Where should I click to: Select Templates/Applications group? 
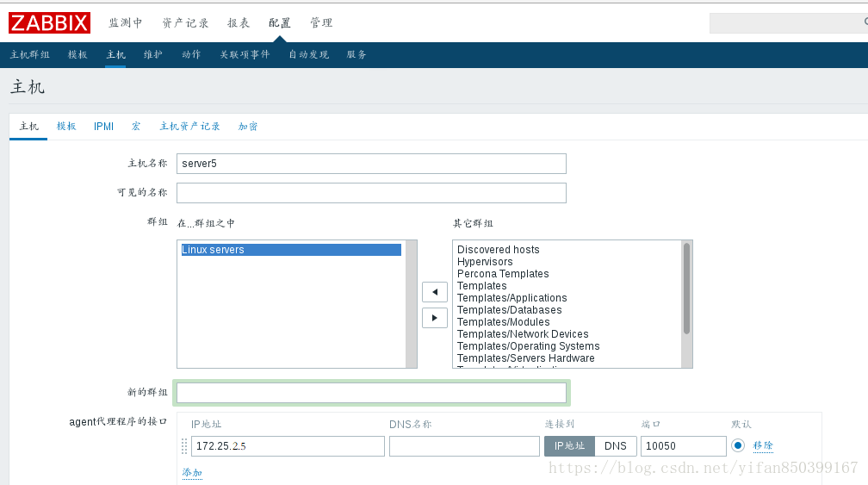pyautogui.click(x=512, y=298)
